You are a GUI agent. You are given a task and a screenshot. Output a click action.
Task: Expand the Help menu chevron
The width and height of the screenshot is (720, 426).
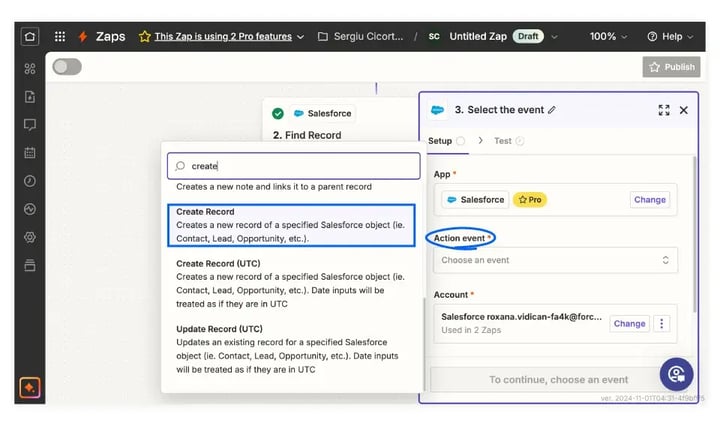[690, 37]
